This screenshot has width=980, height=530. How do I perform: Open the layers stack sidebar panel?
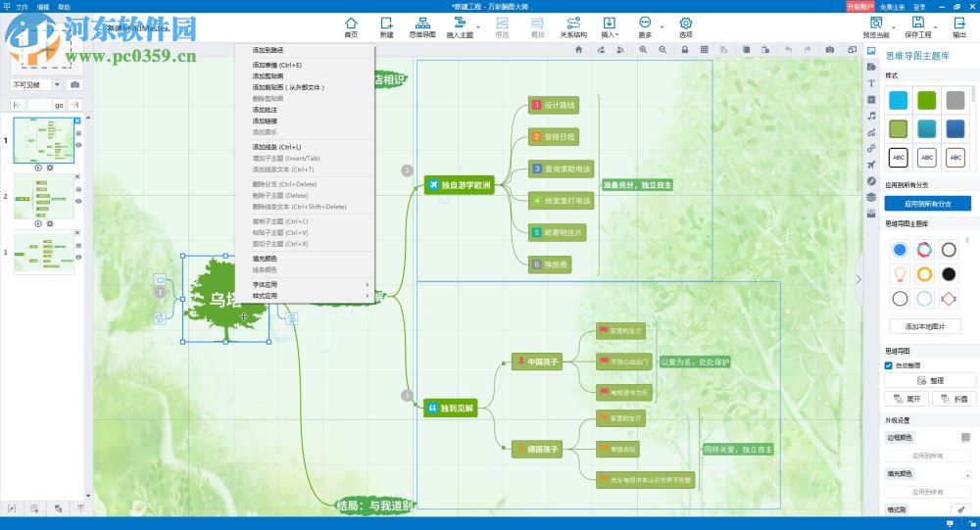871,197
